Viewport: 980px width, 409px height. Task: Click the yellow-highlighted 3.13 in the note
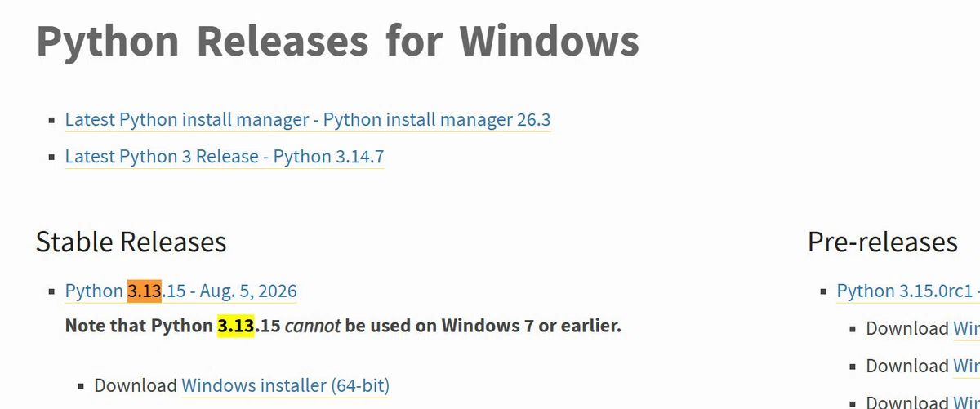236,327
